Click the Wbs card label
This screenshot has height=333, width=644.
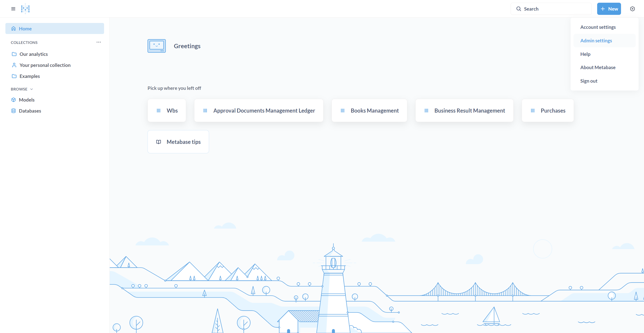coord(172,110)
